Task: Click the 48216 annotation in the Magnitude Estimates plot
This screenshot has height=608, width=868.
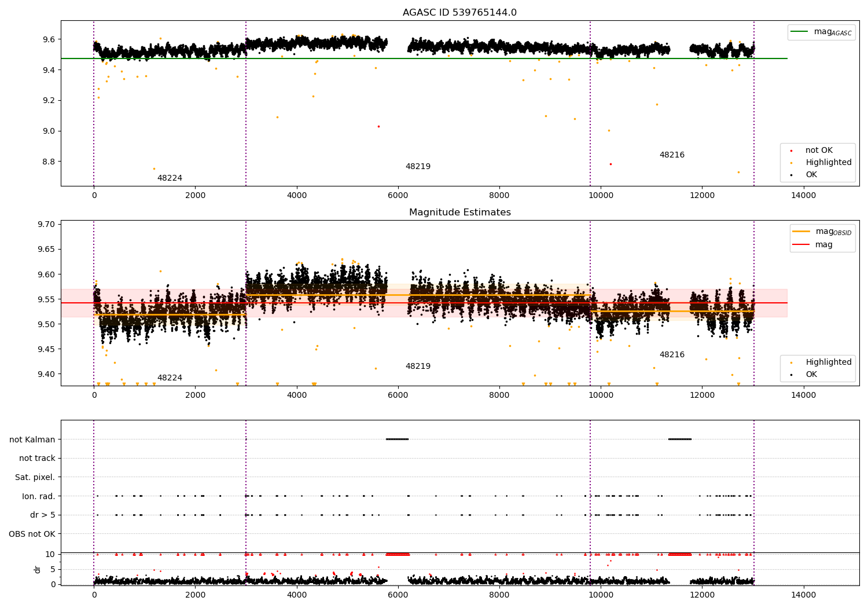Action: (672, 355)
